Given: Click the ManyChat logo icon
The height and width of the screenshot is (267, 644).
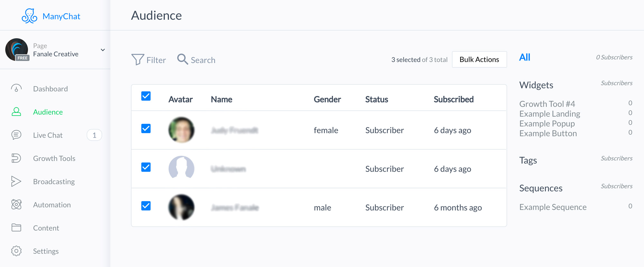Looking at the screenshot, I should [29, 16].
